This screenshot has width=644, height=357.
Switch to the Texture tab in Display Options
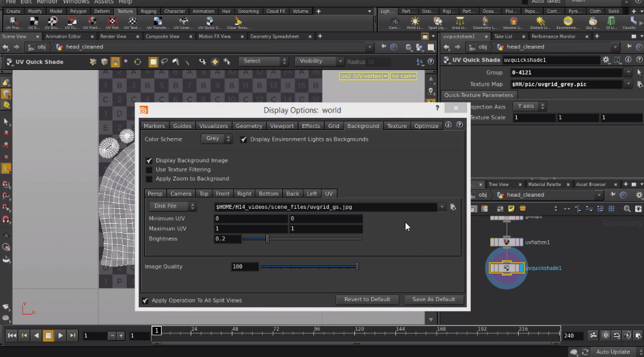397,126
